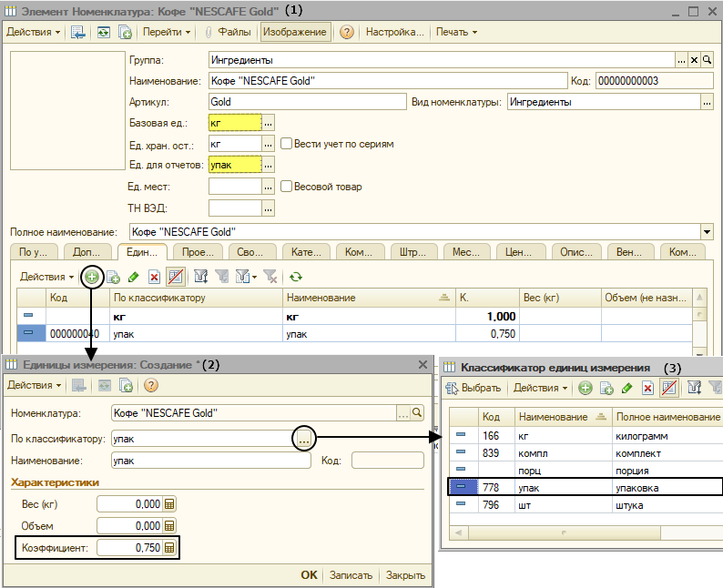Open the calculator for the Объем field

point(169,526)
